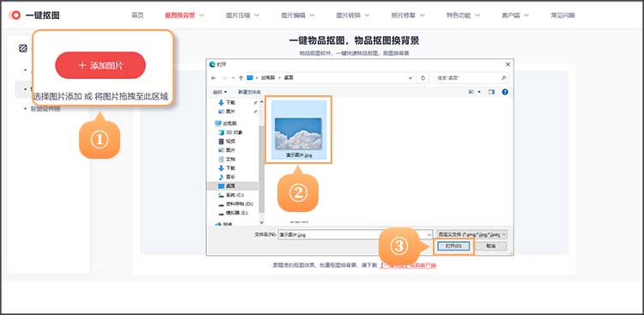Click the search magnifier icon in dialog

coord(503,77)
